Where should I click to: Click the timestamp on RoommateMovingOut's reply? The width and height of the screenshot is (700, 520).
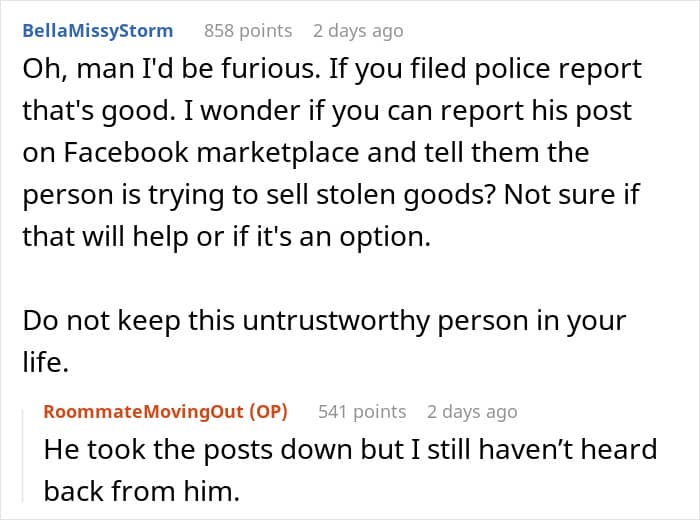[471, 411]
